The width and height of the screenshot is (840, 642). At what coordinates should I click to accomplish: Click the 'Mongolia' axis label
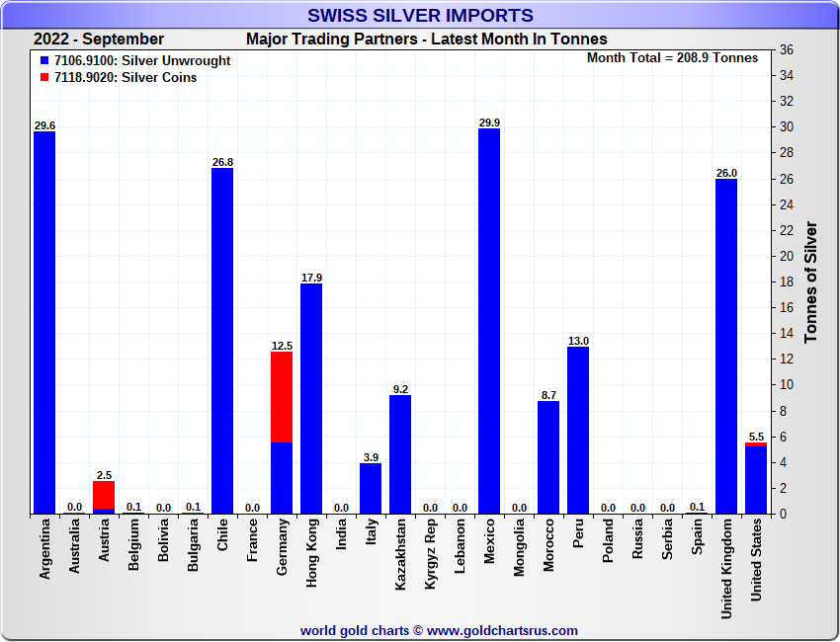[x=519, y=548]
